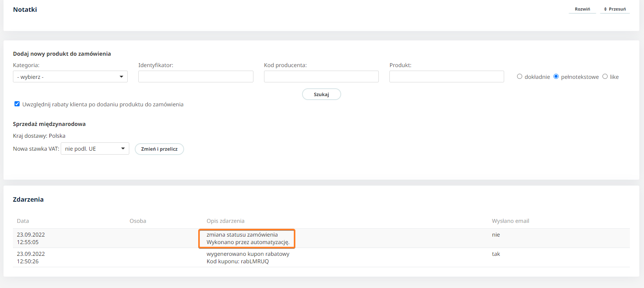
Task: Click 'Sprzedaż międzynarodowa' heading
Action: [49, 124]
